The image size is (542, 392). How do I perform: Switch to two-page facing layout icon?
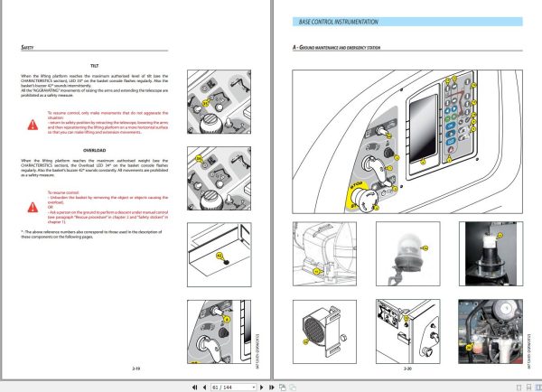point(538,387)
